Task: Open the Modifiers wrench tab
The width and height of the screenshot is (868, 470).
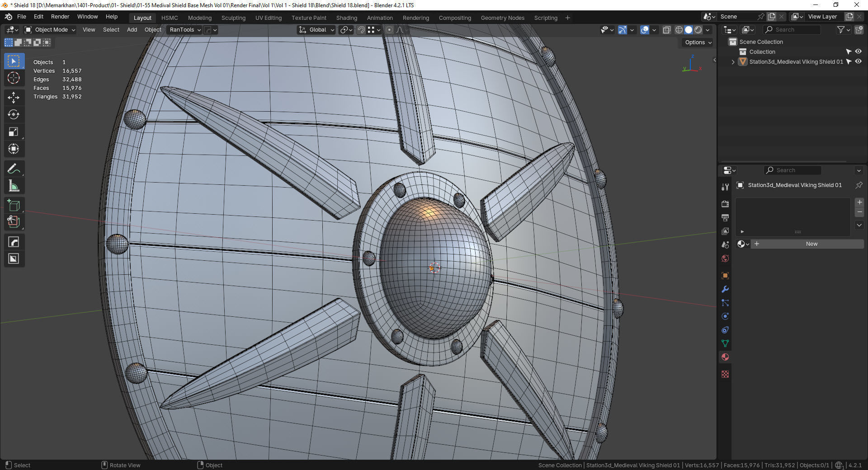Action: [725, 289]
